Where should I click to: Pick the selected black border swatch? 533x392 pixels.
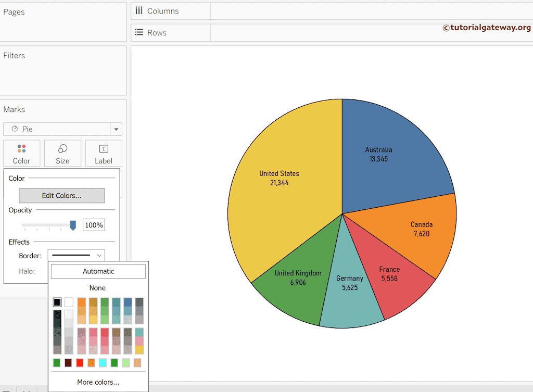[x=57, y=302]
